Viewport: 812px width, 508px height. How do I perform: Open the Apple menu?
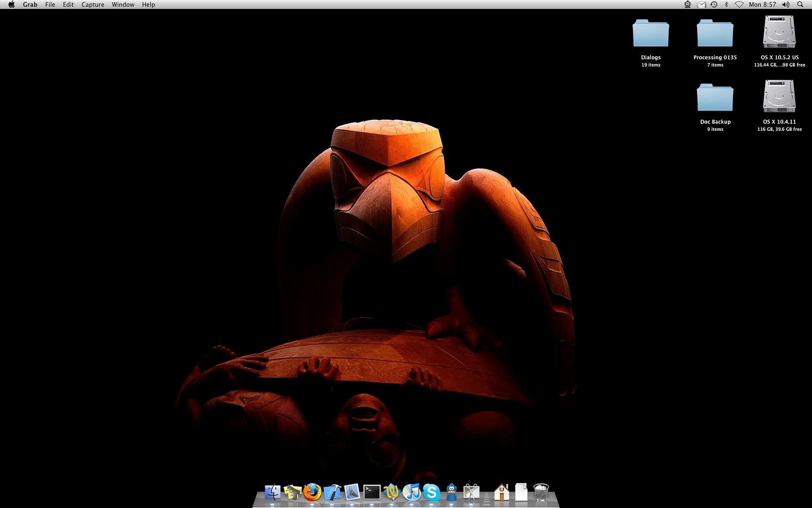[12, 5]
